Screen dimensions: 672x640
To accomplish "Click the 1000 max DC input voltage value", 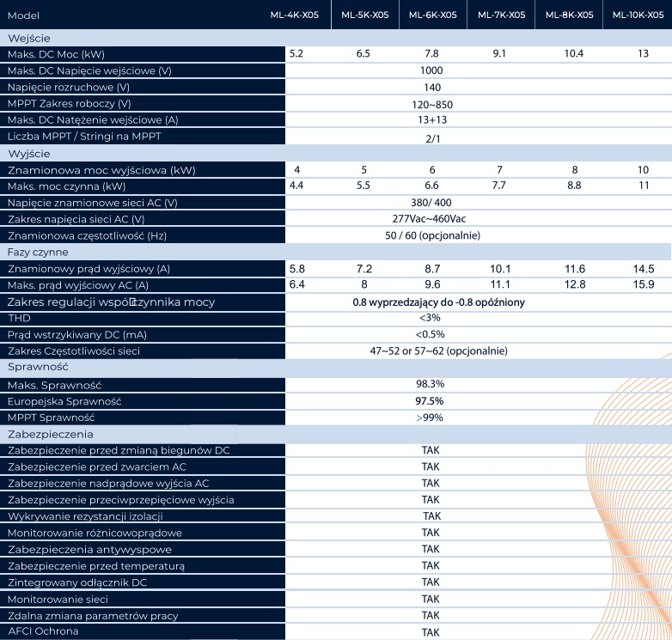I will click(432, 70).
